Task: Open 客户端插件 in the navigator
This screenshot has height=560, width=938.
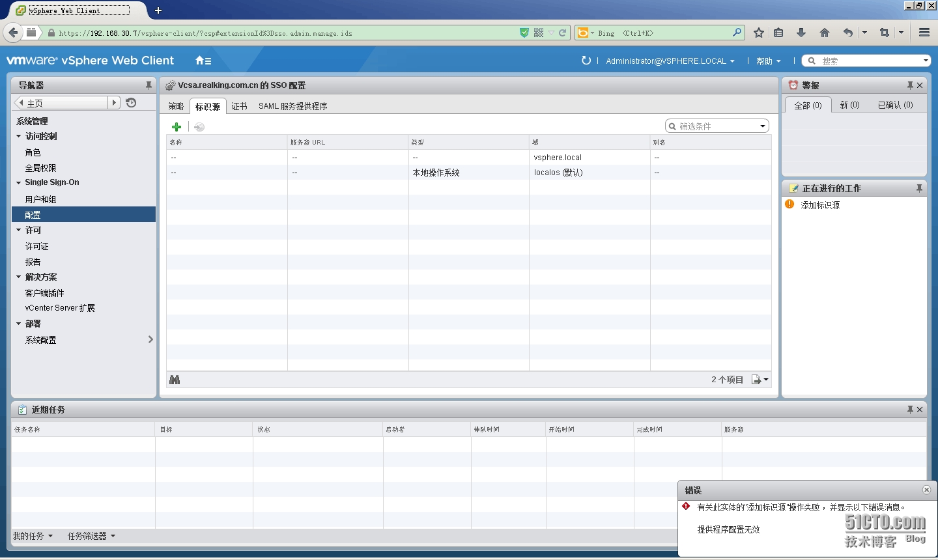Action: coord(44,293)
